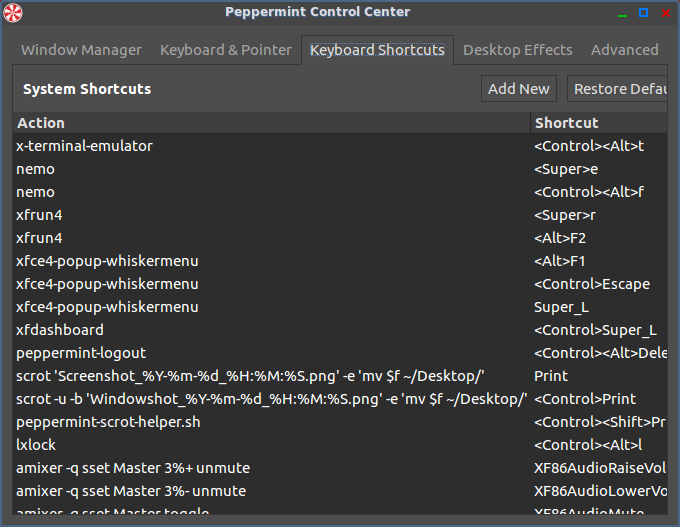Click the <Super>r shortcut cell
Screen dimensions: 680x527
pos(599,215)
